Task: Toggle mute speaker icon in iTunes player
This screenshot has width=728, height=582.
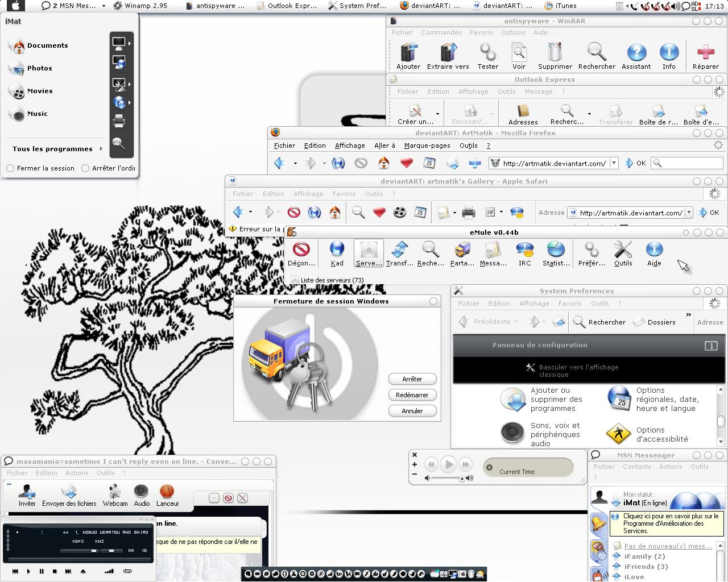Action: [x=428, y=478]
